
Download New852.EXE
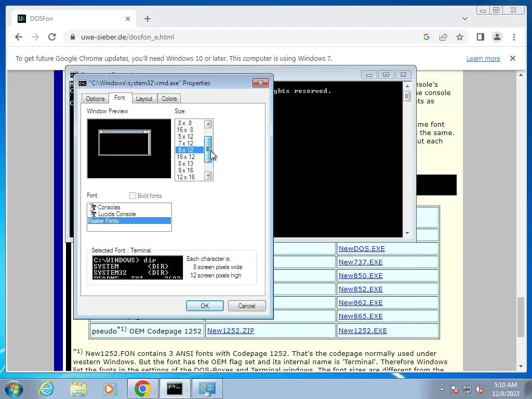361,289
